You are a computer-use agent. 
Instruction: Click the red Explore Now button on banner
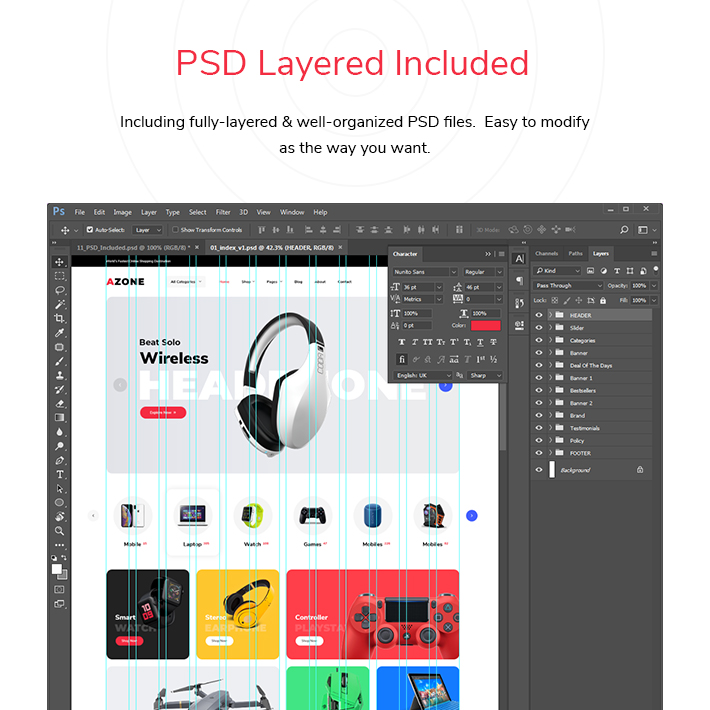(x=163, y=413)
